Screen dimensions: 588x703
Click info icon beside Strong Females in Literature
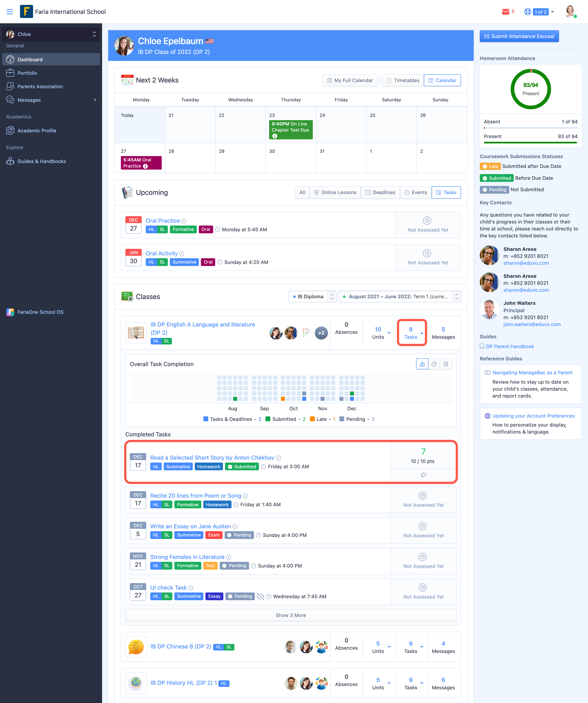click(228, 557)
